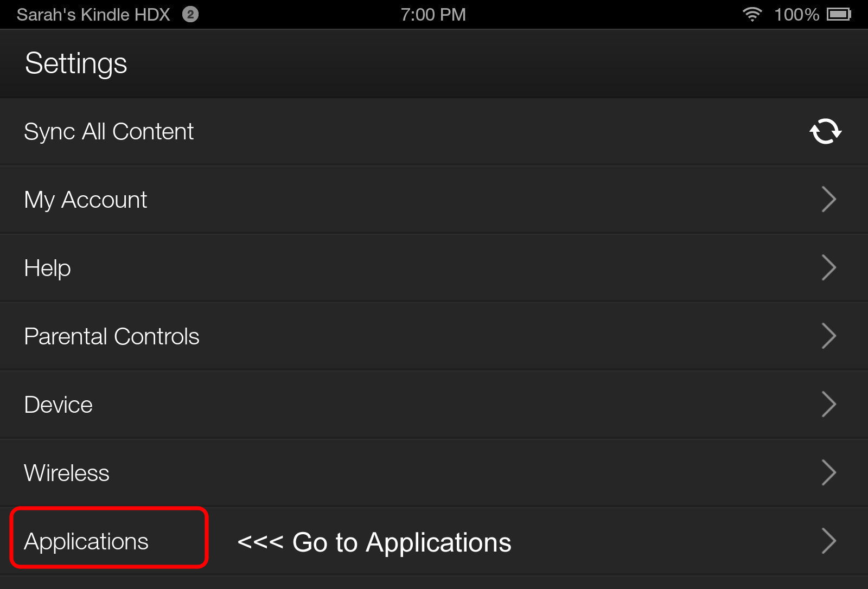Tap the 7:00 PM clock
868x589 pixels.
pos(433,15)
